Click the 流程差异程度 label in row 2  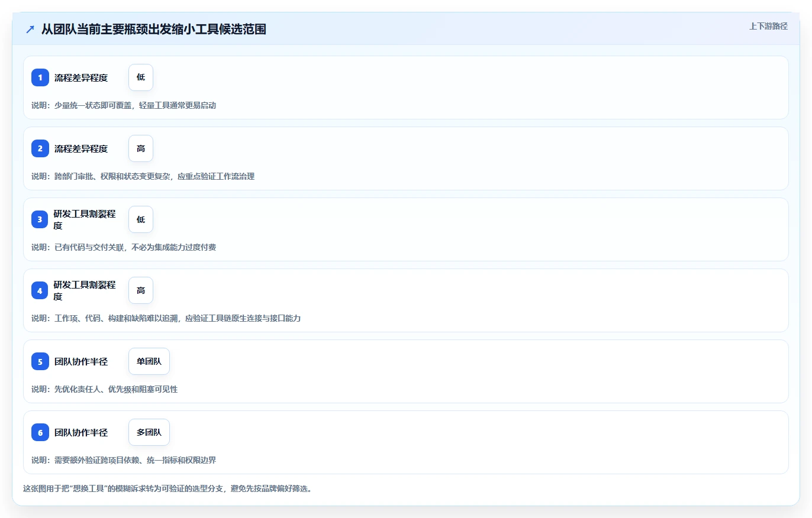[x=81, y=148]
